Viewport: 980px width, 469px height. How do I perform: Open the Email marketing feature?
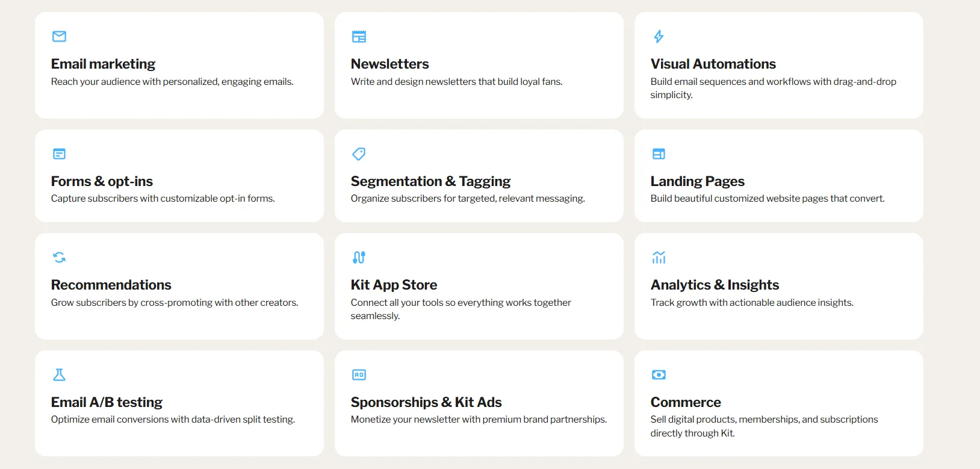click(103, 63)
